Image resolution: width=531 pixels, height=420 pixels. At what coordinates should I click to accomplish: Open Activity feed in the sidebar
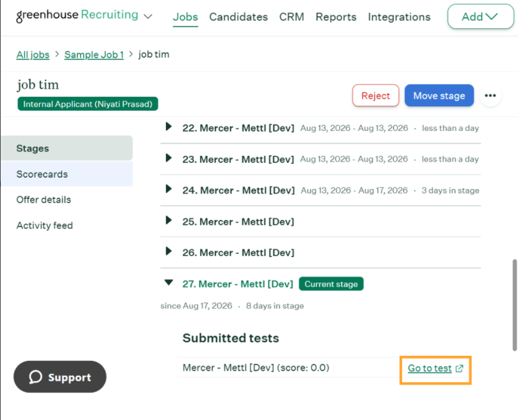click(45, 226)
